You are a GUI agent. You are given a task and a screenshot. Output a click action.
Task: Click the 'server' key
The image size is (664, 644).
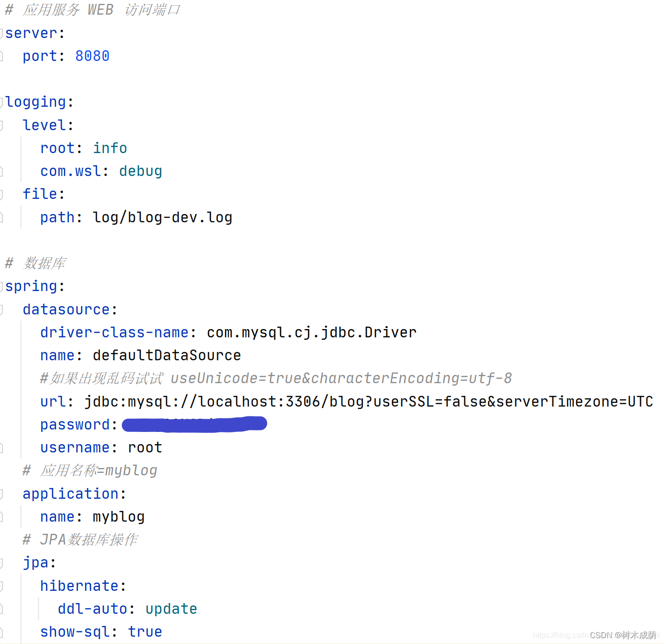(x=31, y=33)
